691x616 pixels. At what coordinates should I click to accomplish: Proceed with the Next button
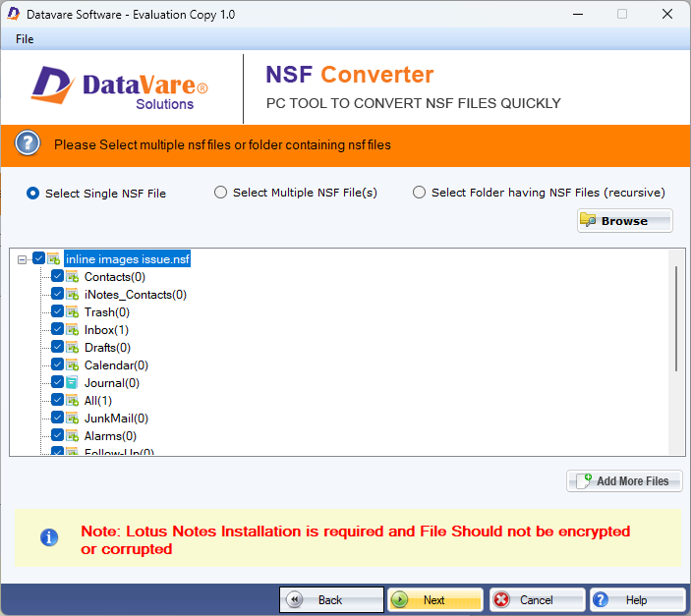click(x=434, y=600)
